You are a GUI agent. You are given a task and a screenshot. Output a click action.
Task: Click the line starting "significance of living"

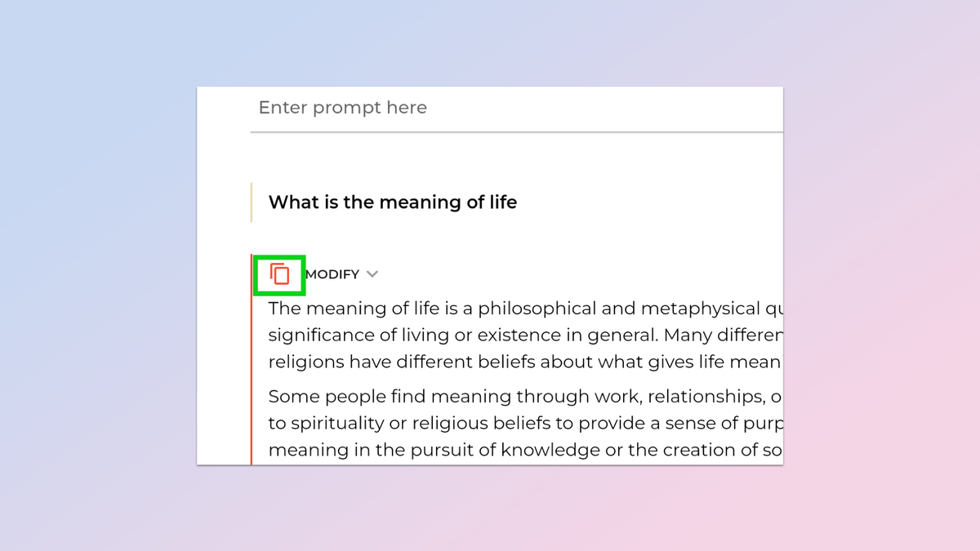(x=523, y=335)
